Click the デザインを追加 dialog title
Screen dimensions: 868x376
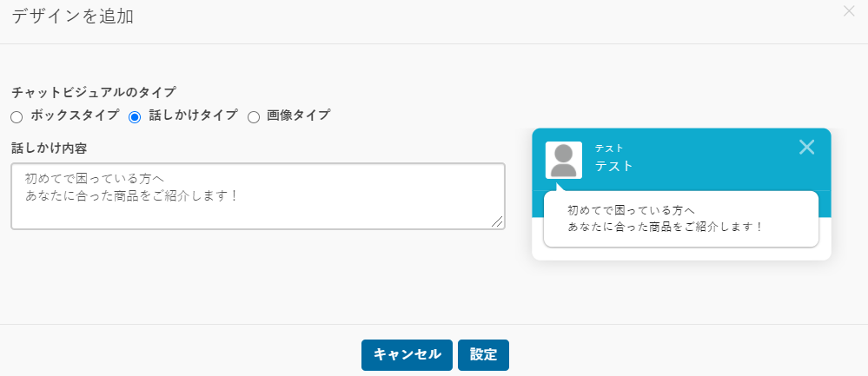tap(72, 16)
